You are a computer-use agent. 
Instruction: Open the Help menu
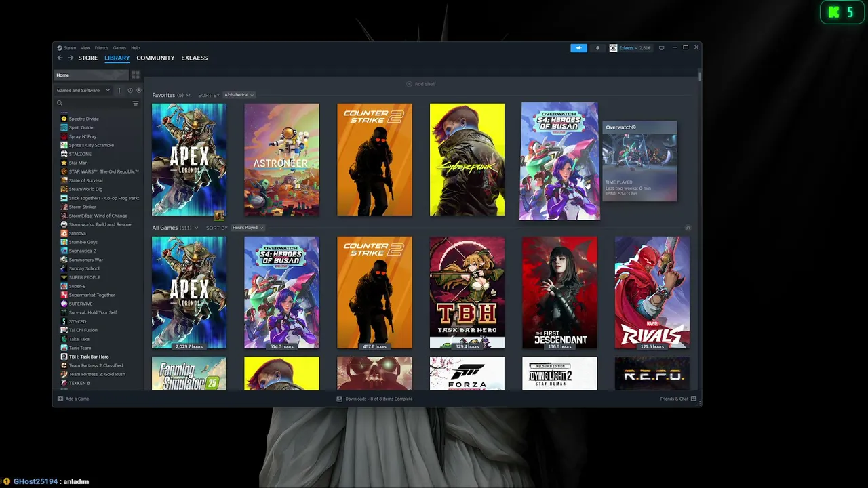click(x=136, y=48)
